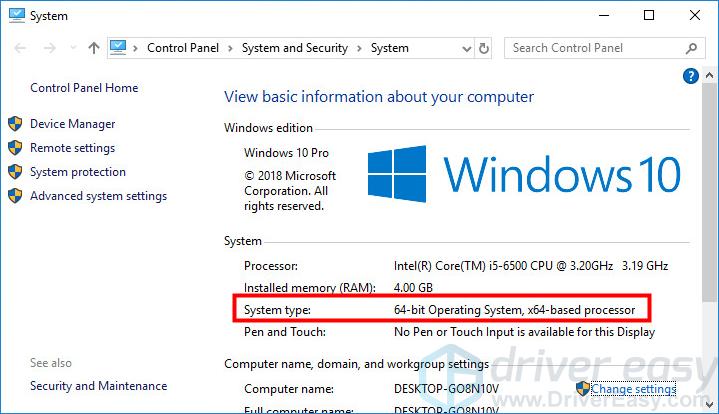
Task: Click the vertical scrollbar thumb
Action: click(709, 192)
